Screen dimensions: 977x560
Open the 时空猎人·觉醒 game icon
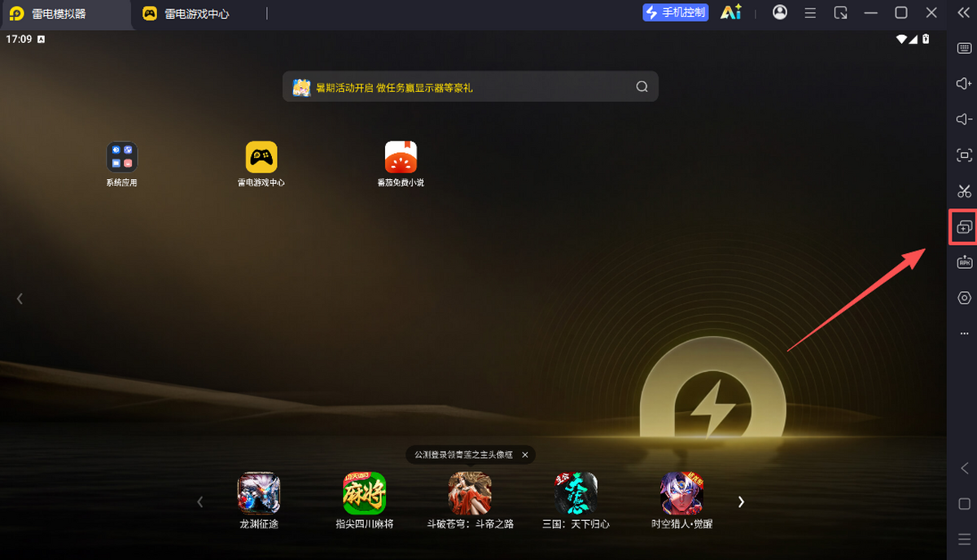681,493
